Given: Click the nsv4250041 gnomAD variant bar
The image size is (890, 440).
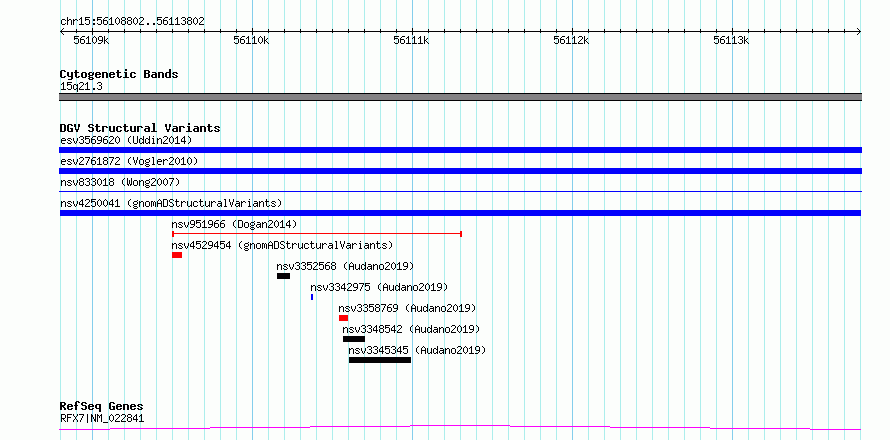Looking at the screenshot, I should [460, 213].
